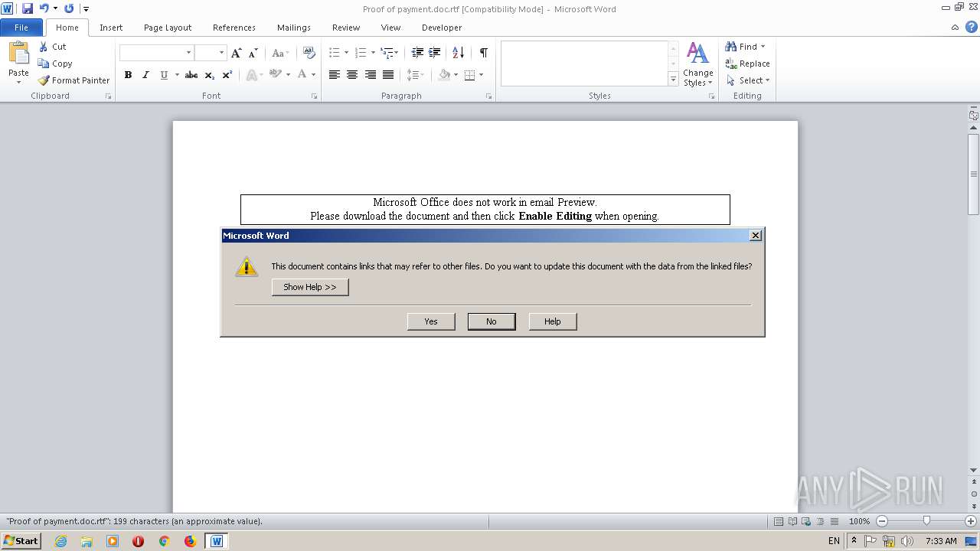Screen dimensions: 980x551
Task: Switch to the Page Layout tab
Action: 168,28
